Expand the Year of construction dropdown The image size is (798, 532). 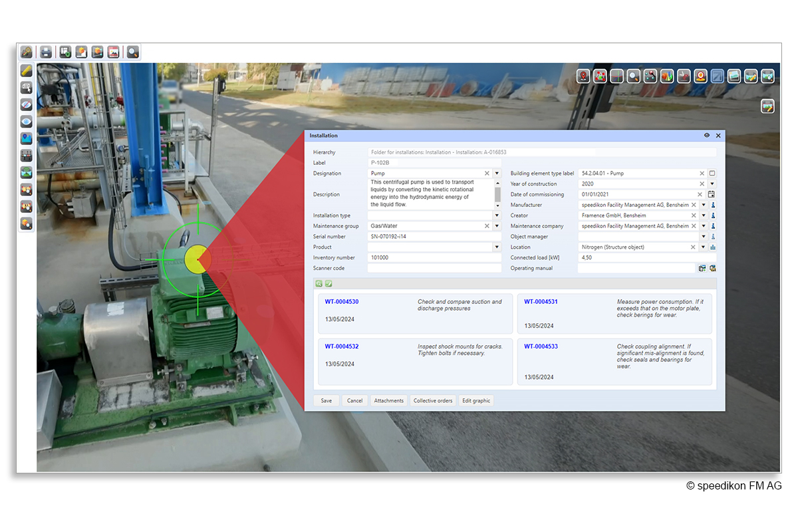[712, 184]
